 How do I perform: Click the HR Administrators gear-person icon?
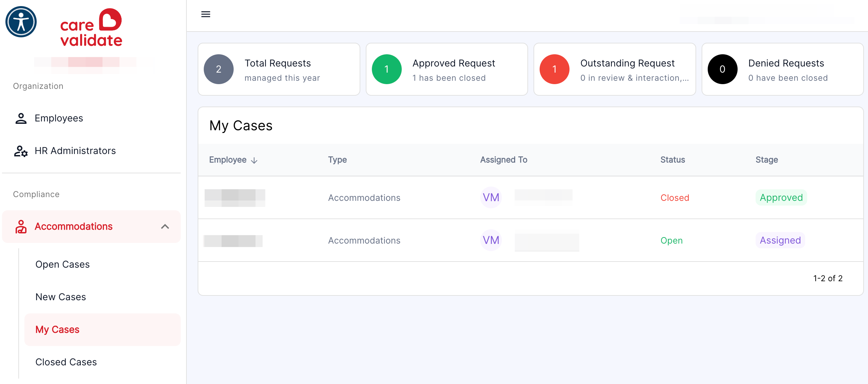pyautogui.click(x=21, y=151)
